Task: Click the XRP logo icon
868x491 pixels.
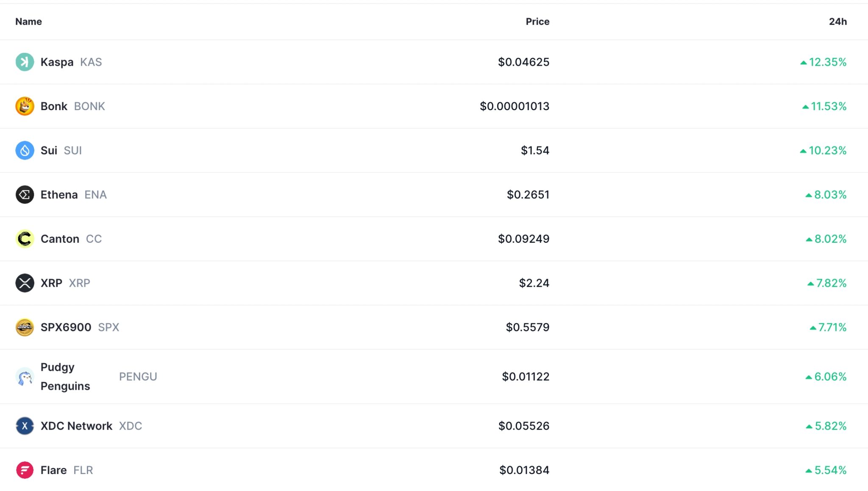Action: (x=25, y=283)
